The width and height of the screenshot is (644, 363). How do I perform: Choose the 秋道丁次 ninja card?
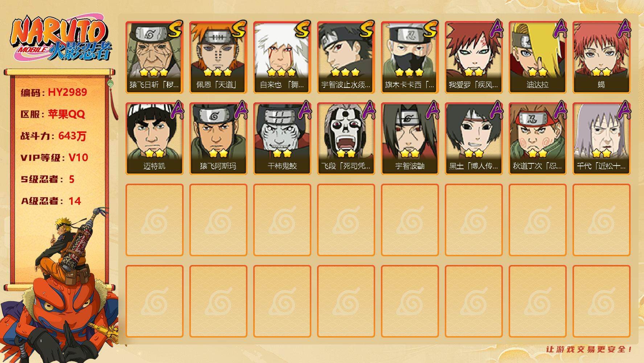click(x=537, y=138)
